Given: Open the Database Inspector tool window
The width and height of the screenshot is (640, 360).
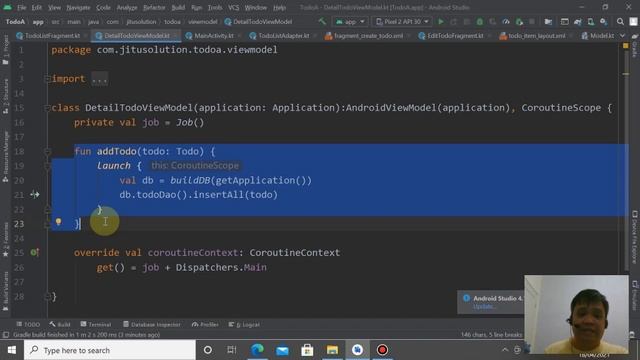Looking at the screenshot, I should pos(151,324).
